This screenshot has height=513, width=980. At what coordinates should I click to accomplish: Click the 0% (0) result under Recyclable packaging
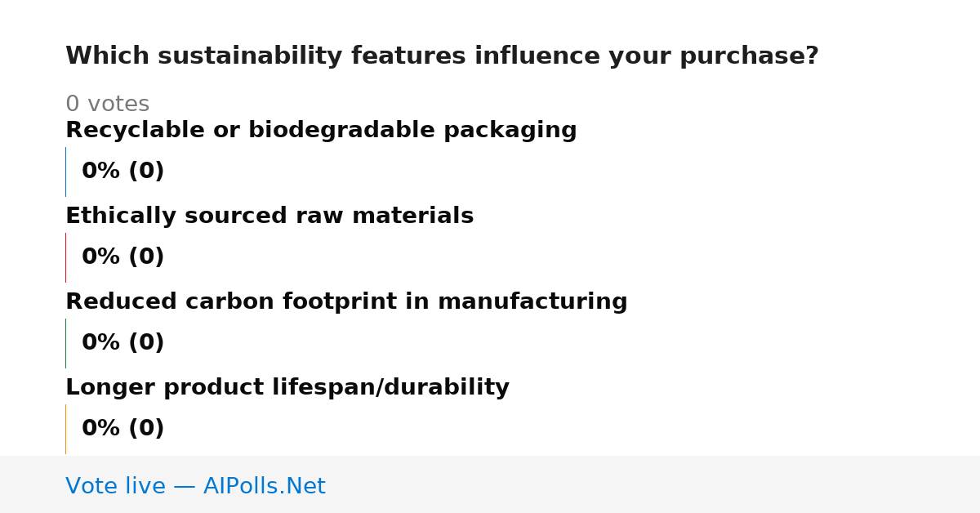click(x=122, y=172)
